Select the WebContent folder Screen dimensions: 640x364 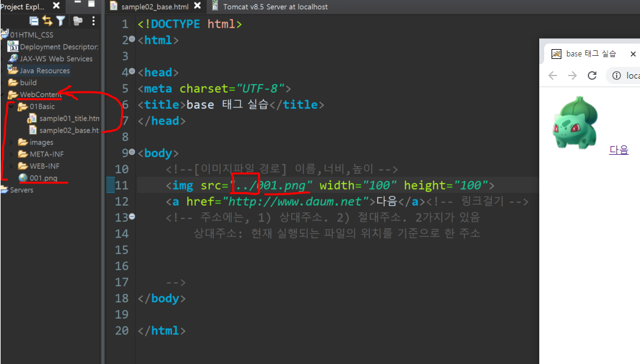pyautogui.click(x=41, y=95)
